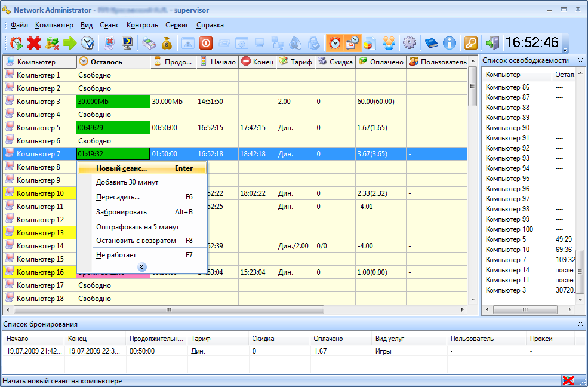Open the Вид menu
The height and width of the screenshot is (387, 588).
86,25
